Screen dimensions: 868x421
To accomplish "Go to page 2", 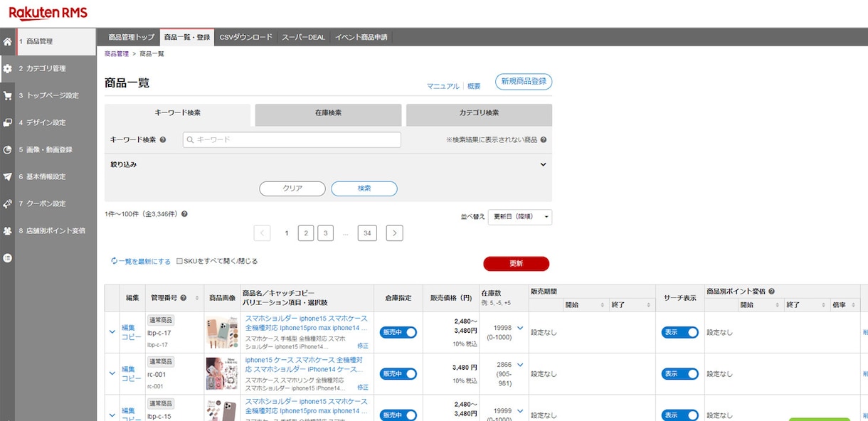I will coord(306,233).
